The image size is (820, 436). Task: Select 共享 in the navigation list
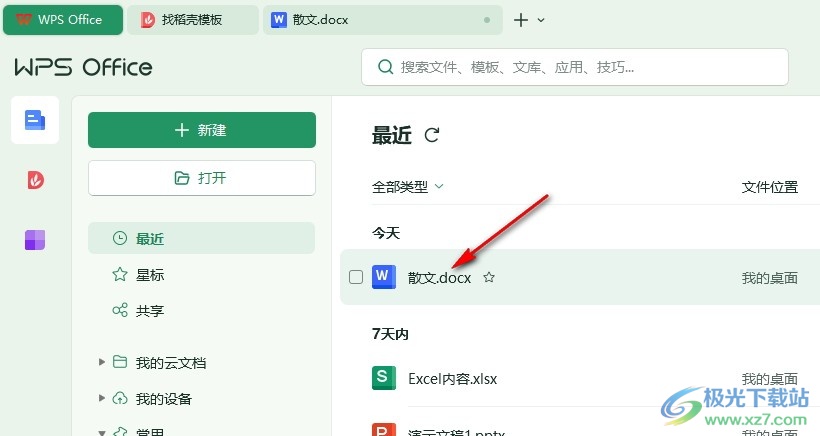coord(201,311)
